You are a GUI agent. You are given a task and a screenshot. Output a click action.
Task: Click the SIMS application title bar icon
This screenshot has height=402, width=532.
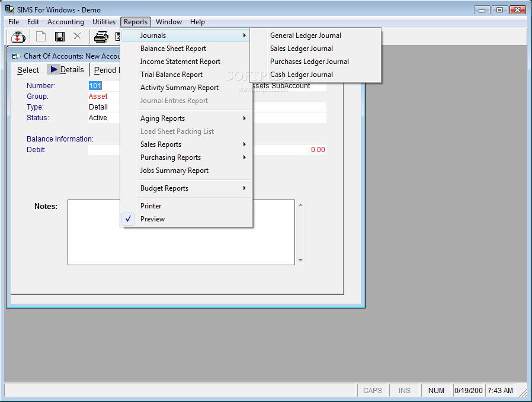[x=10, y=9]
